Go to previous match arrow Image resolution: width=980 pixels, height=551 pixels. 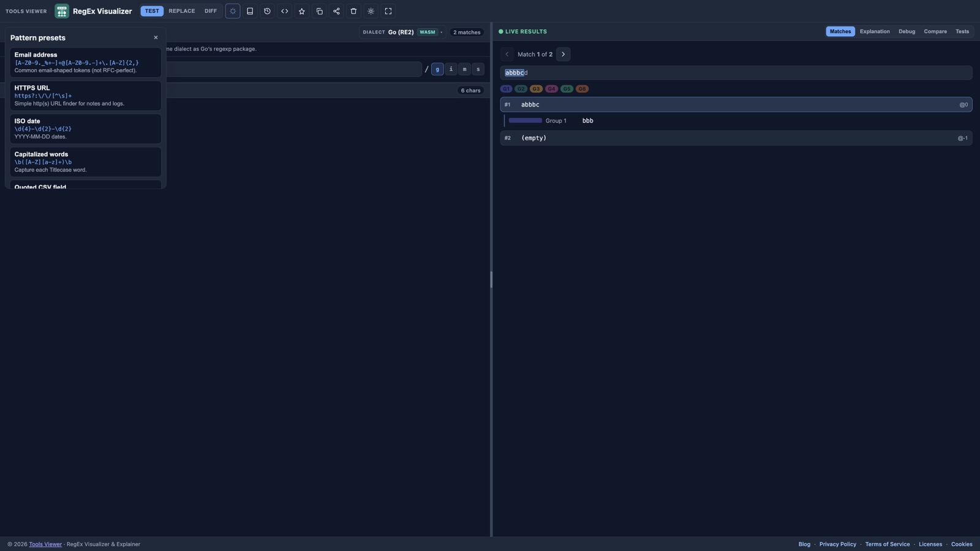[507, 54]
